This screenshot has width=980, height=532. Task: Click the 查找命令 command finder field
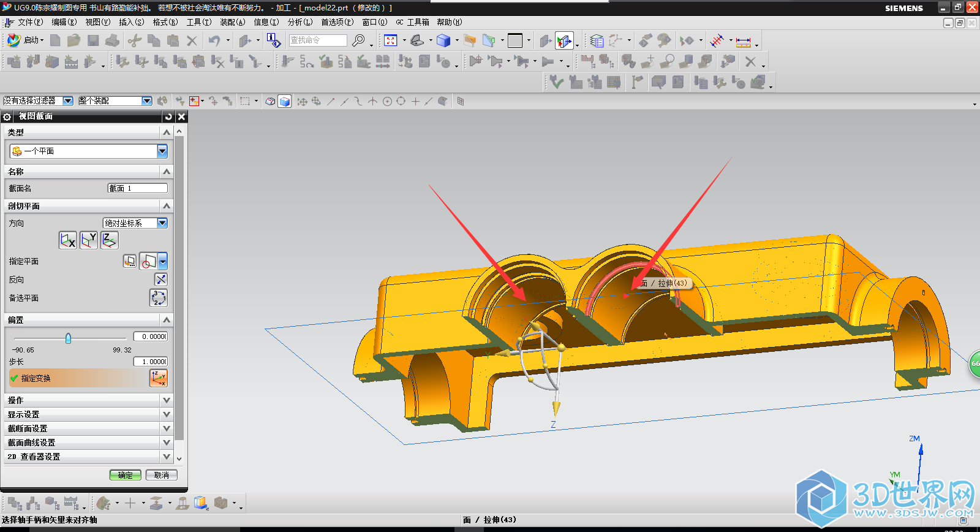point(318,40)
